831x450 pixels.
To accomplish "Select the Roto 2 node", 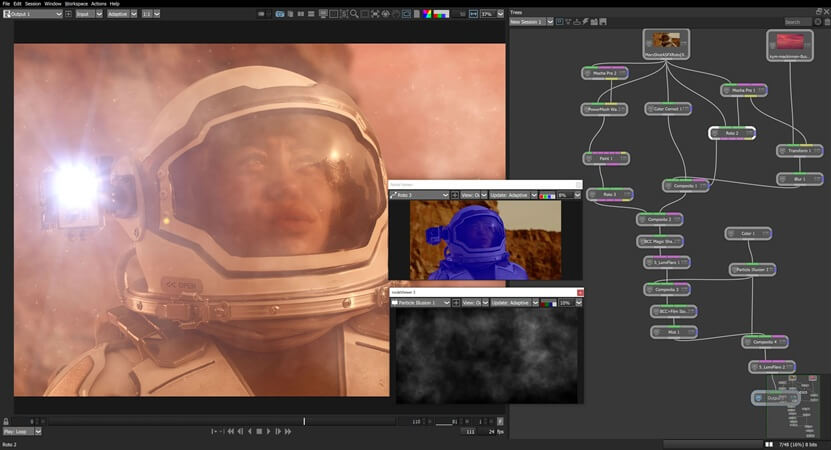I will 732,133.
